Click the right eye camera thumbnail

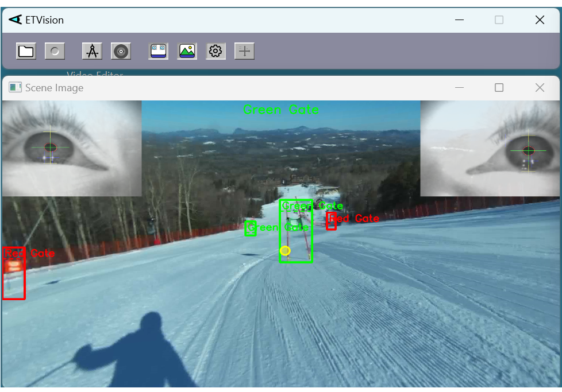(490, 149)
